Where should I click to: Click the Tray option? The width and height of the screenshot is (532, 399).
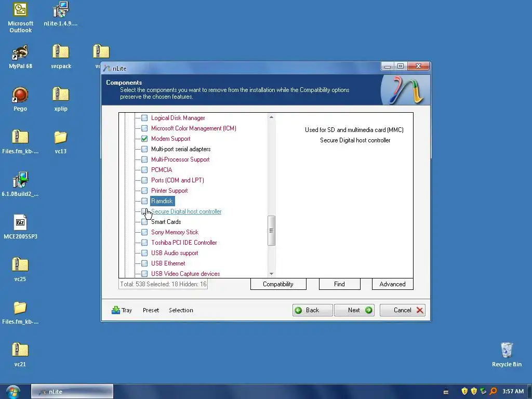coord(122,310)
